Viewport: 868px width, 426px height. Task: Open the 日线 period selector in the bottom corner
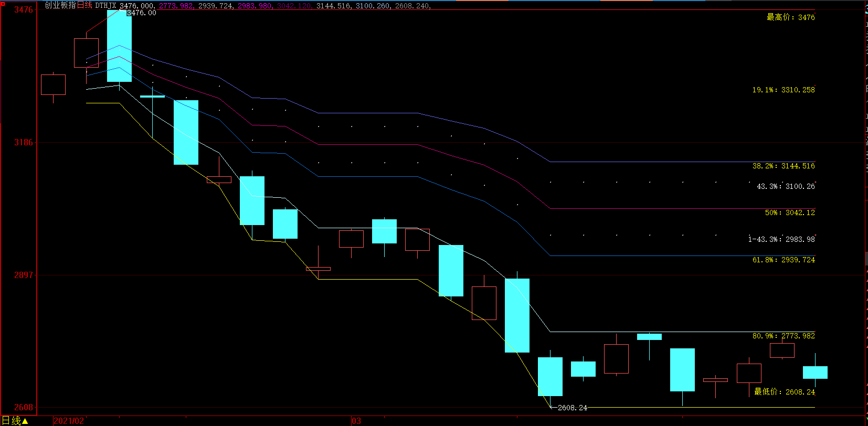click(x=15, y=421)
